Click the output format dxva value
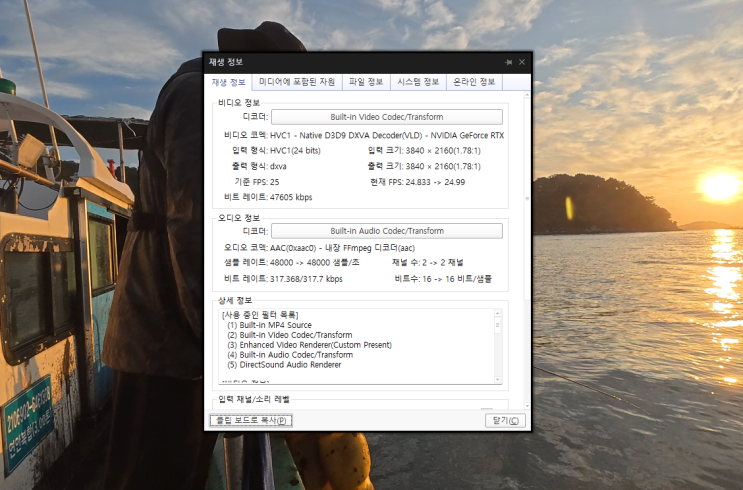 coord(278,166)
